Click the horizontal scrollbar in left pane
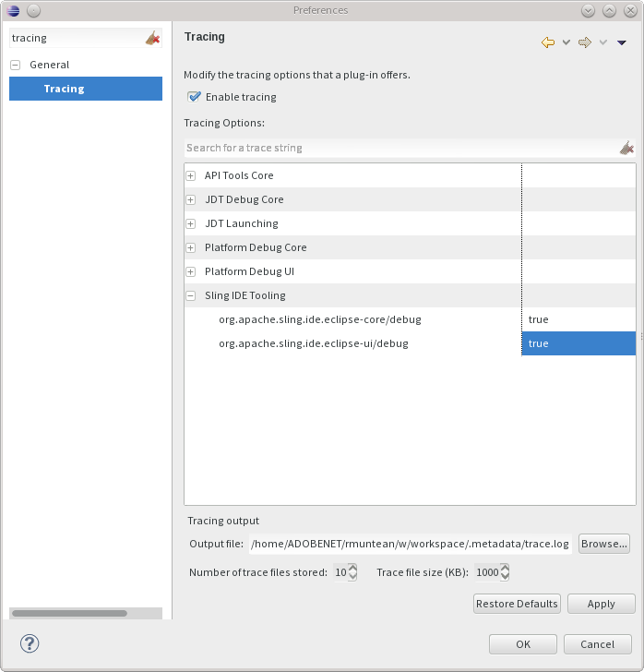Image resolution: width=644 pixels, height=672 pixels. click(x=69, y=613)
